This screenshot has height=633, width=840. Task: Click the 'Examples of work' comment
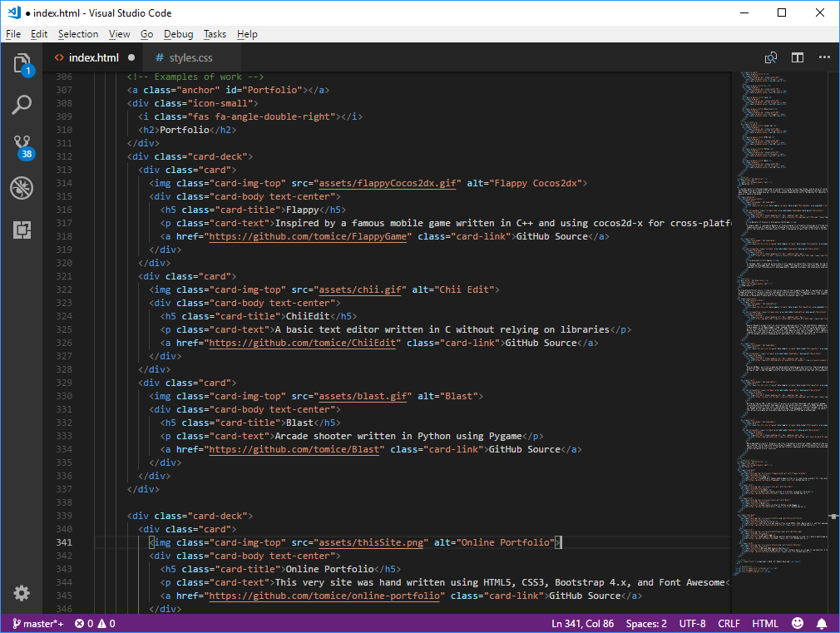[195, 77]
